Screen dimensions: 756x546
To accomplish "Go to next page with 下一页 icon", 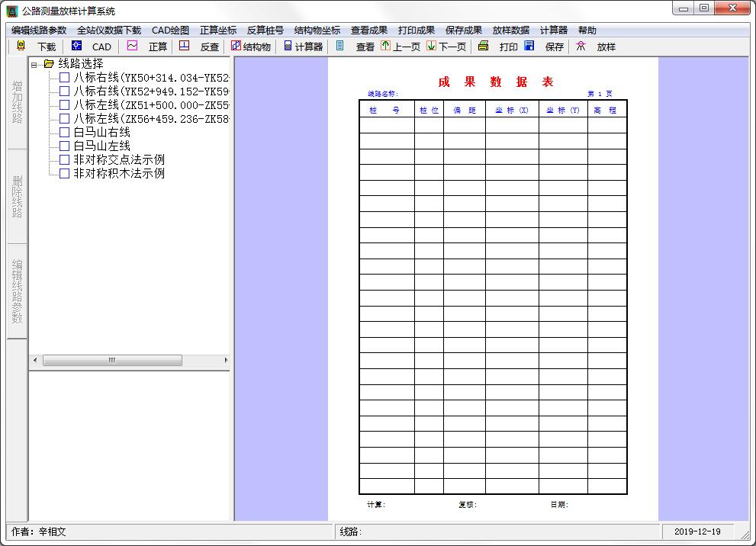I will point(432,47).
